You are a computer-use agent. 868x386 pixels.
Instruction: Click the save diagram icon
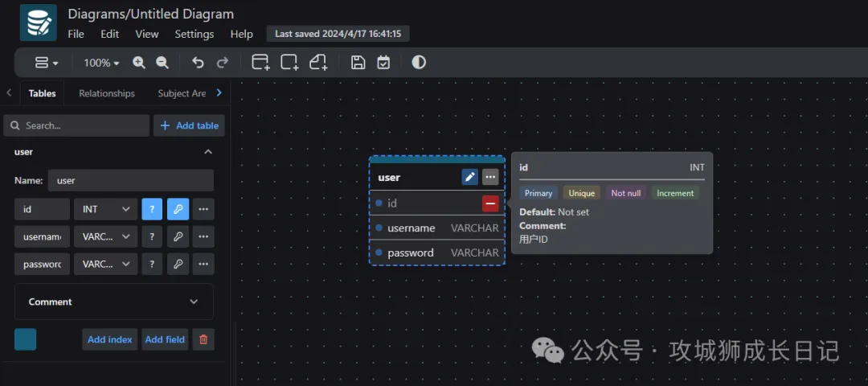pos(358,63)
